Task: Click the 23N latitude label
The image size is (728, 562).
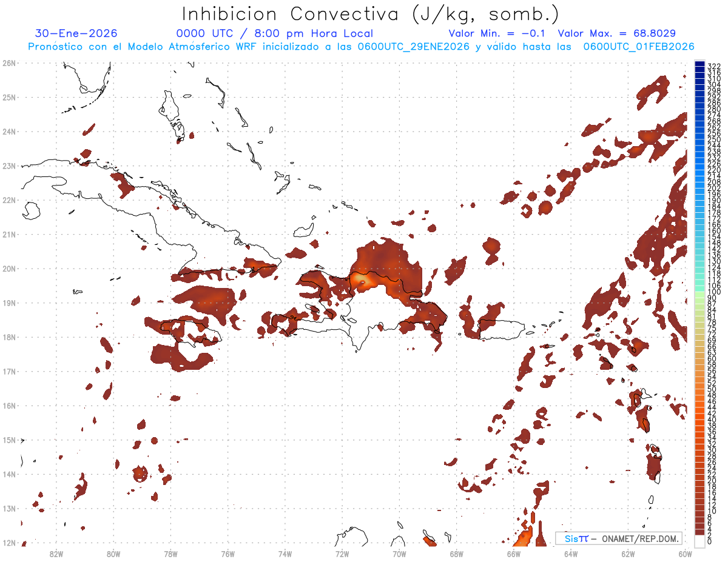Action: [9, 166]
